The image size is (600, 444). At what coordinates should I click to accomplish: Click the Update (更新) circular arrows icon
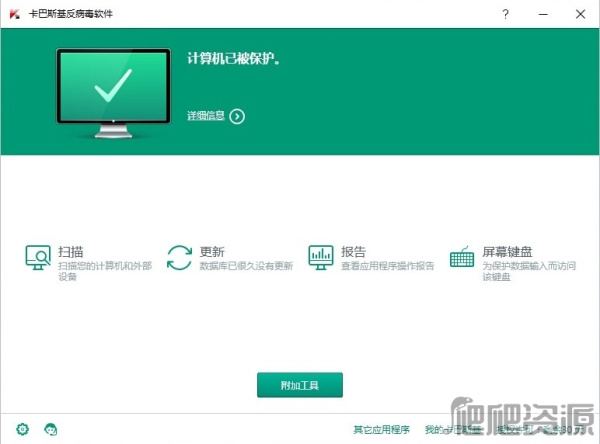(x=179, y=257)
